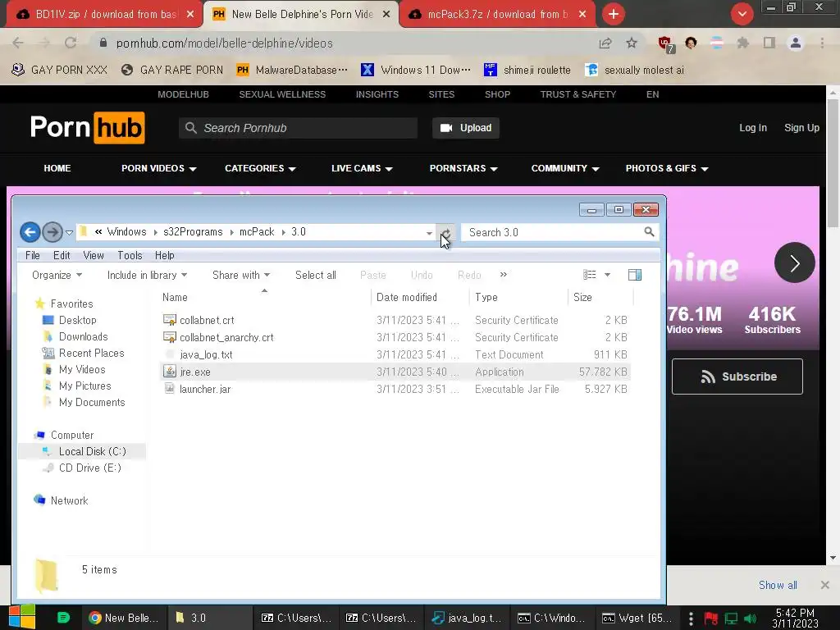Open the green taskbar app icon
Screen dimensions: 840x630
63,618
